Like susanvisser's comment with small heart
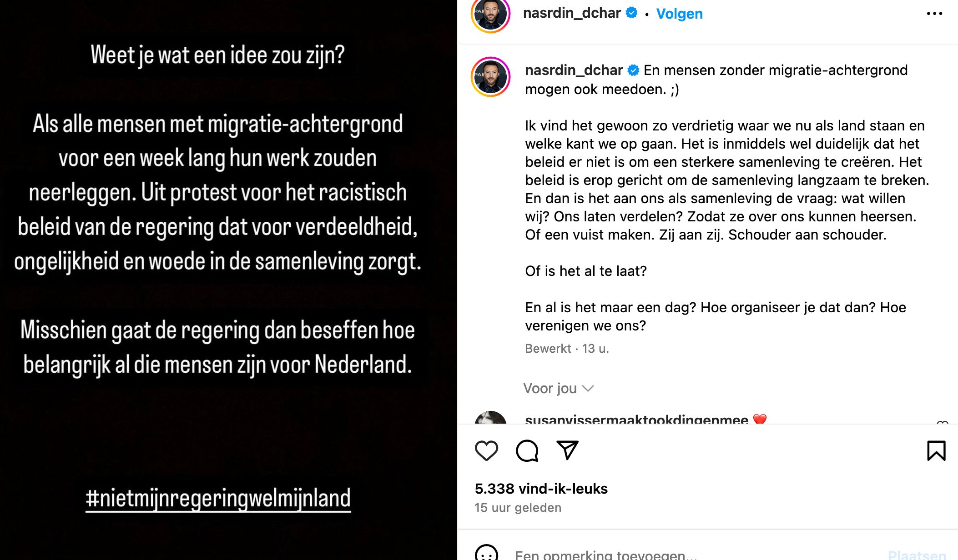958x560 pixels. (942, 423)
